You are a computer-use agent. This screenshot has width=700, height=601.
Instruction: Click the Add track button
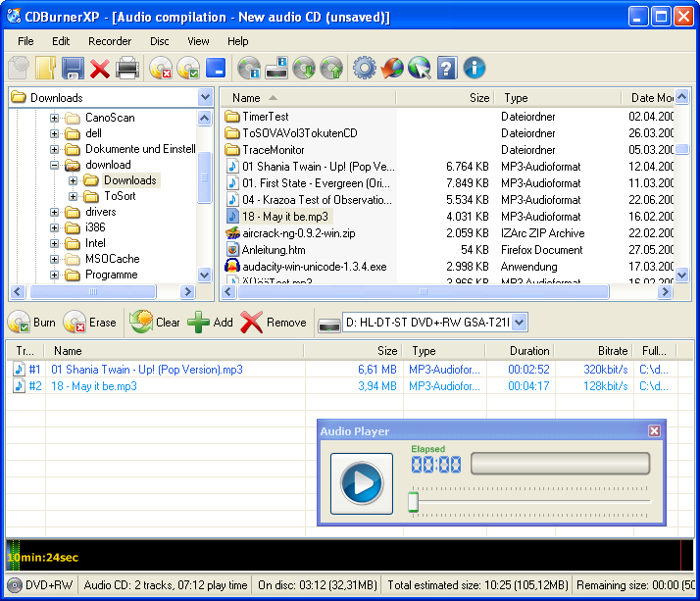pos(211,323)
